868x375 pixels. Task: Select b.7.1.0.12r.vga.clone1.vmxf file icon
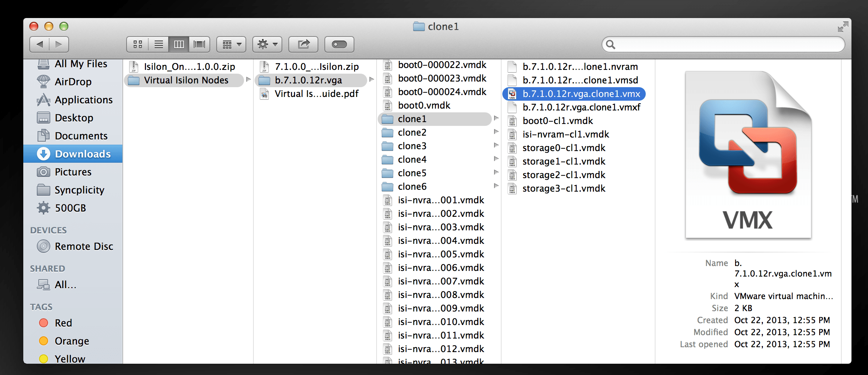[x=512, y=107]
